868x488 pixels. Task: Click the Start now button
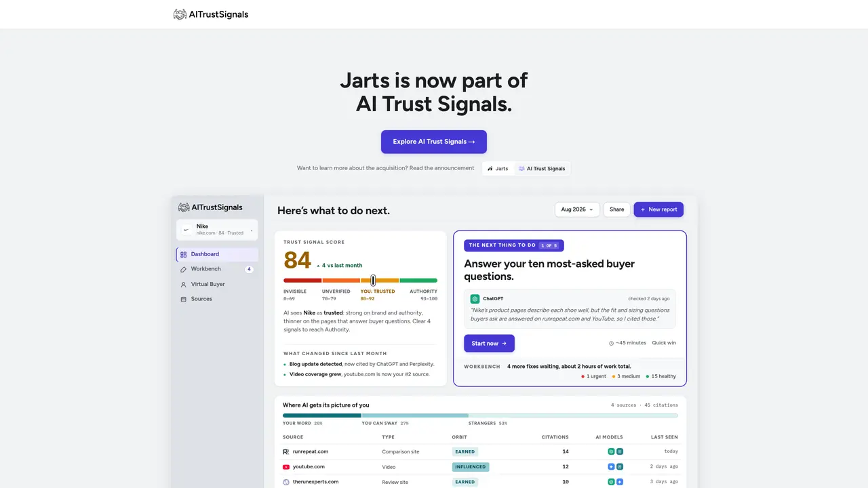pyautogui.click(x=489, y=343)
